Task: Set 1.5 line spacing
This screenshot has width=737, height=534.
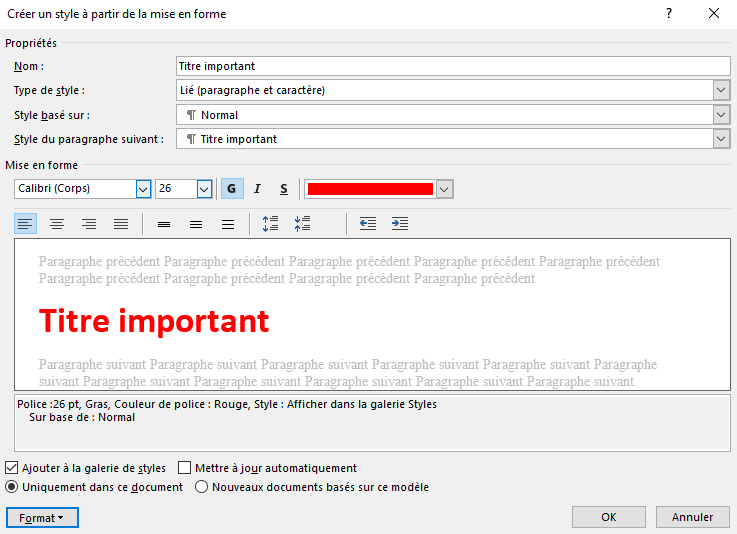Action: click(196, 224)
